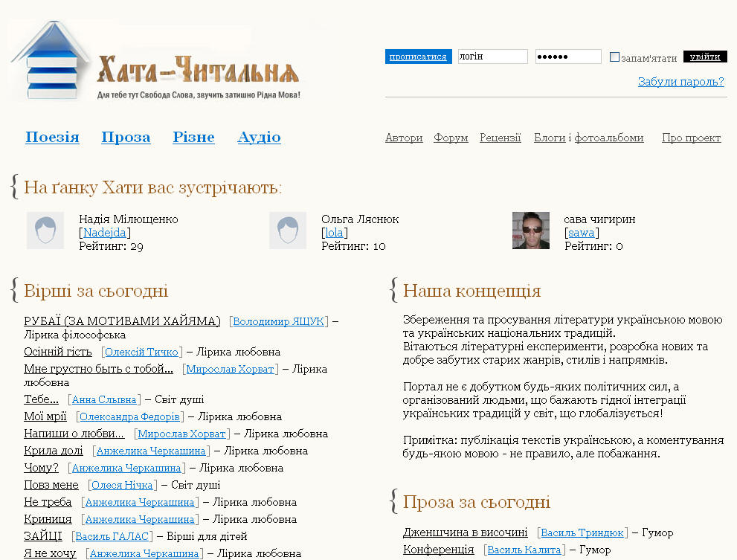Open the фотоальбоми link
This screenshot has height=560, width=737.
[x=608, y=138]
